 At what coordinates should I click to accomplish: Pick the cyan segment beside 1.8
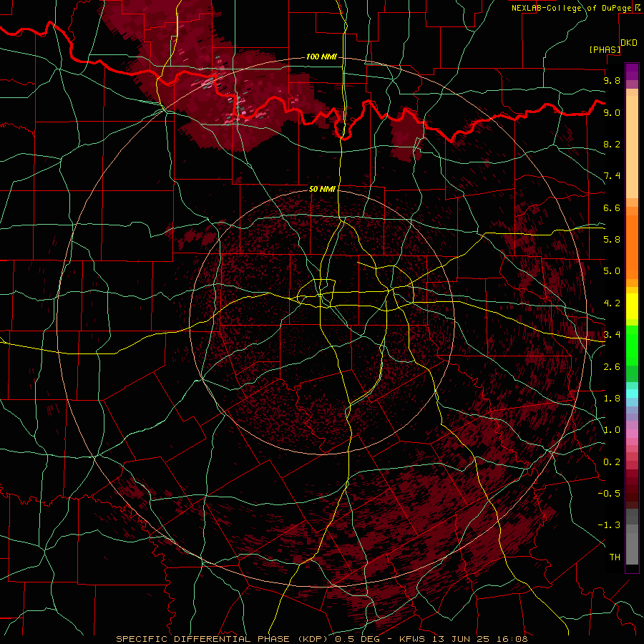632,394
